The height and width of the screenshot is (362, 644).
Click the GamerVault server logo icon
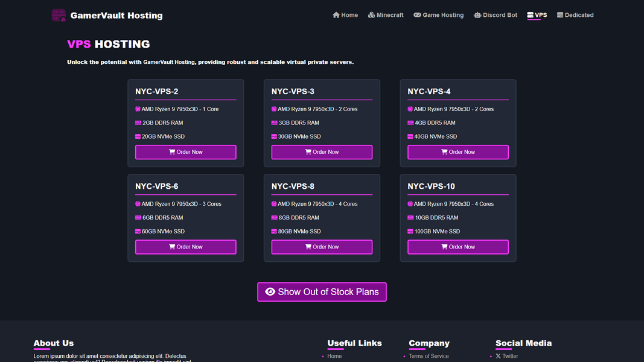pos(59,14)
